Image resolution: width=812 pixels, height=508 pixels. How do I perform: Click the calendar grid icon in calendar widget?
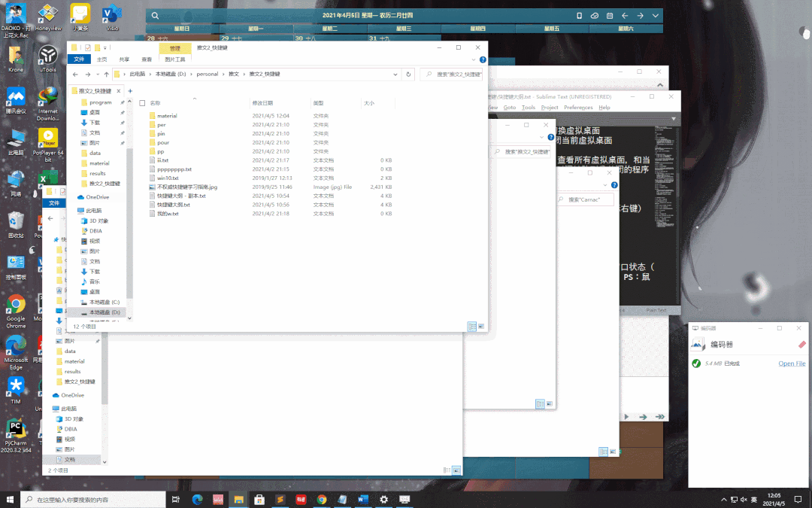[x=610, y=16]
